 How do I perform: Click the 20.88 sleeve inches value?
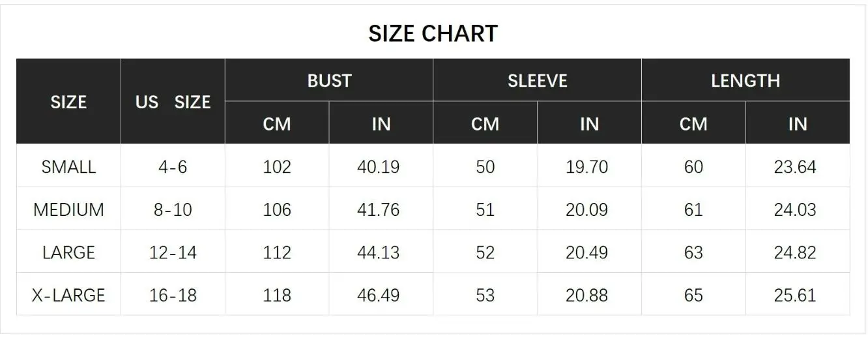(x=586, y=296)
